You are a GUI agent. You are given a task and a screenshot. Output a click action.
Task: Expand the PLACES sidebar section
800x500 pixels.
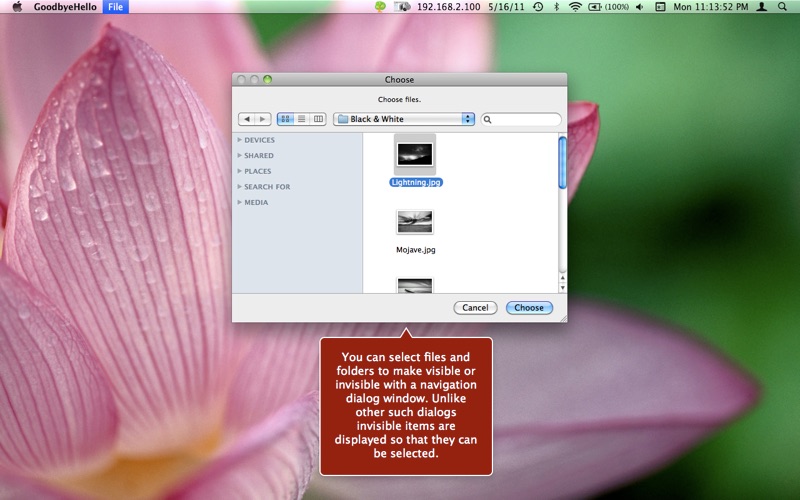[x=239, y=171]
